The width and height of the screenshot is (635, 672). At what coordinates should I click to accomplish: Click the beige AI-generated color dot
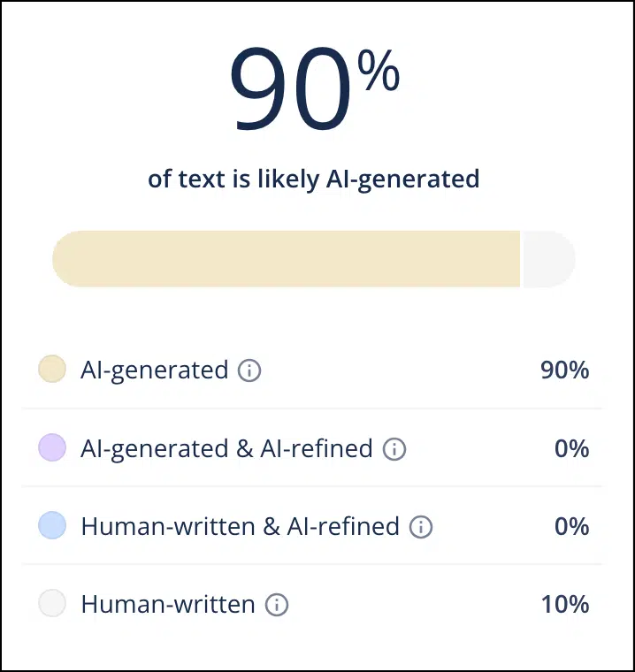pyautogui.click(x=52, y=370)
